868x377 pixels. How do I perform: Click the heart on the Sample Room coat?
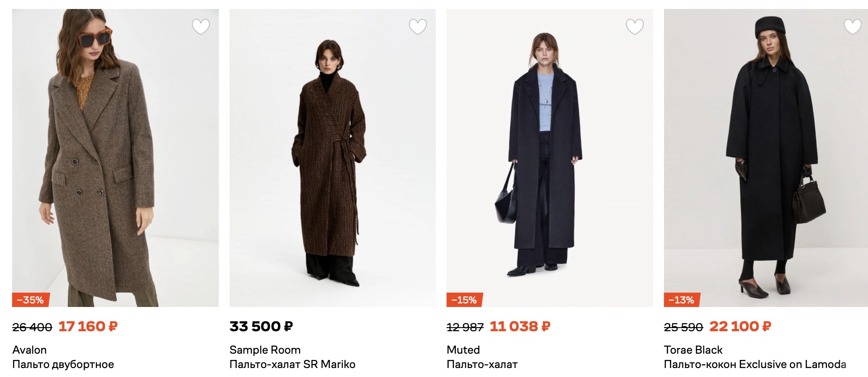[x=417, y=26]
